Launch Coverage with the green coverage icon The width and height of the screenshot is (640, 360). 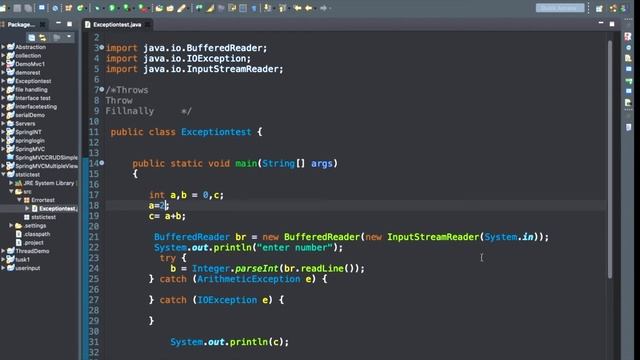127,8
